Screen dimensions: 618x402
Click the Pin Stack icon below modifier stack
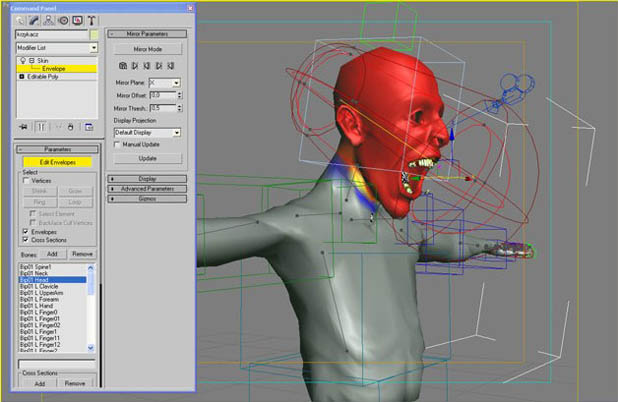pos(23,127)
